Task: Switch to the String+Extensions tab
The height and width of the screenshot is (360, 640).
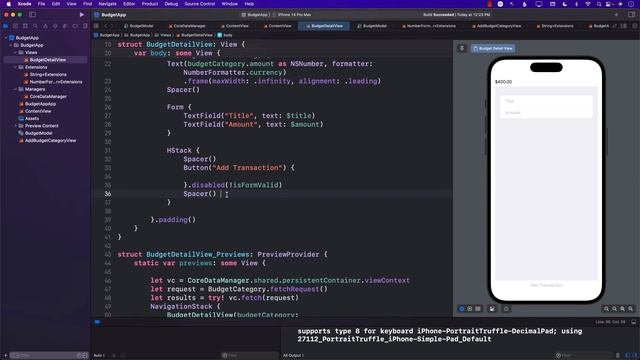Action: (x=555, y=26)
